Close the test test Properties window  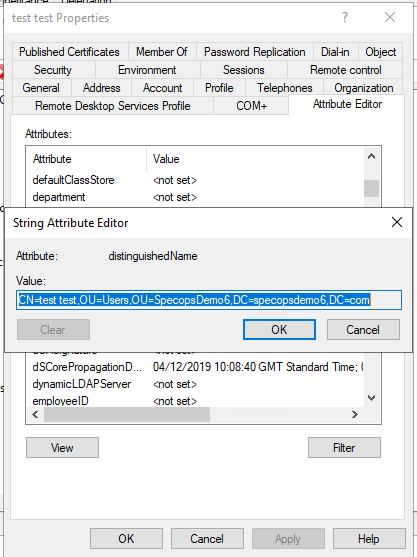[390, 17]
